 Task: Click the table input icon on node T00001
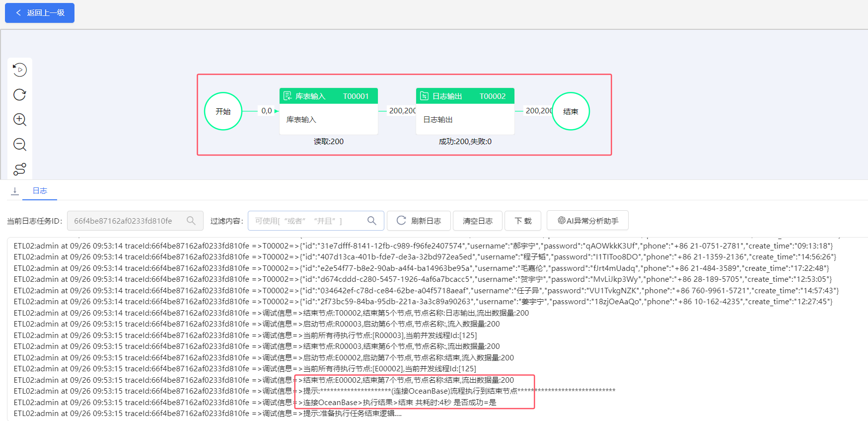[288, 96]
